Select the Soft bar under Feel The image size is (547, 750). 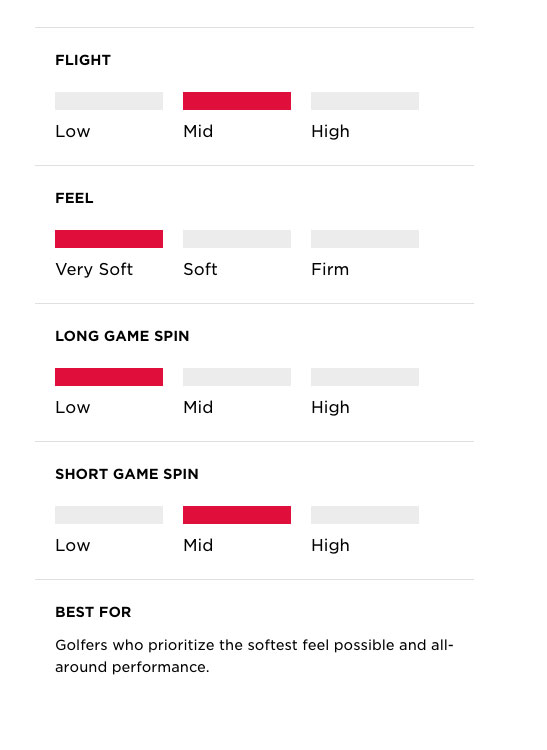[237, 239]
